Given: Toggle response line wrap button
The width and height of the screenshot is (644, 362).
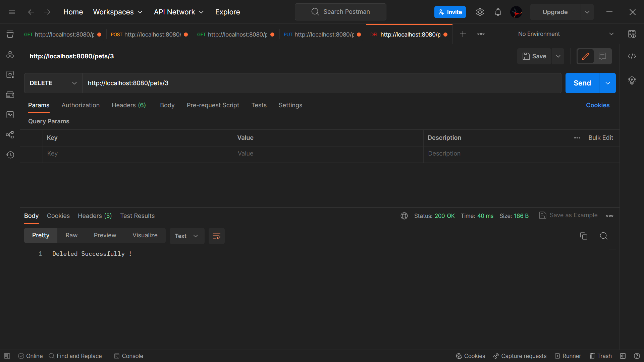Looking at the screenshot, I should 216,236.
